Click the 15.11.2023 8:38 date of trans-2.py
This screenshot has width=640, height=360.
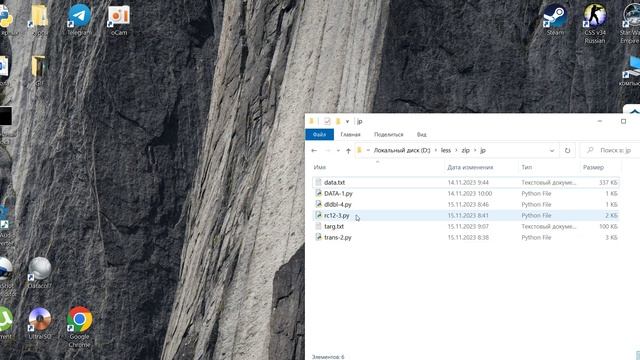pyautogui.click(x=468, y=238)
